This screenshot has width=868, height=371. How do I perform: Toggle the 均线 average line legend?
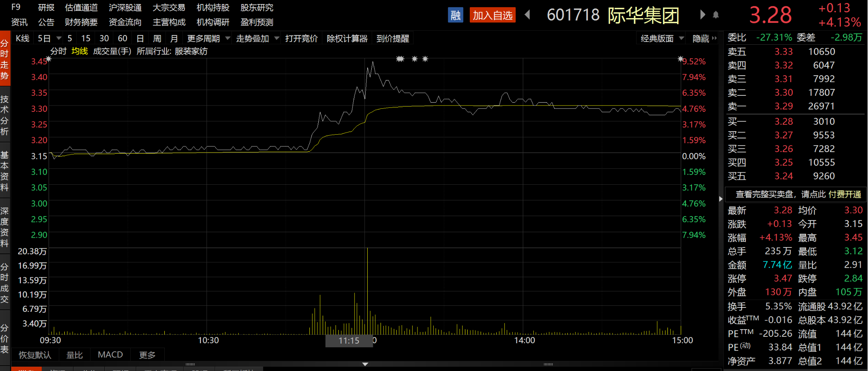[x=80, y=51]
